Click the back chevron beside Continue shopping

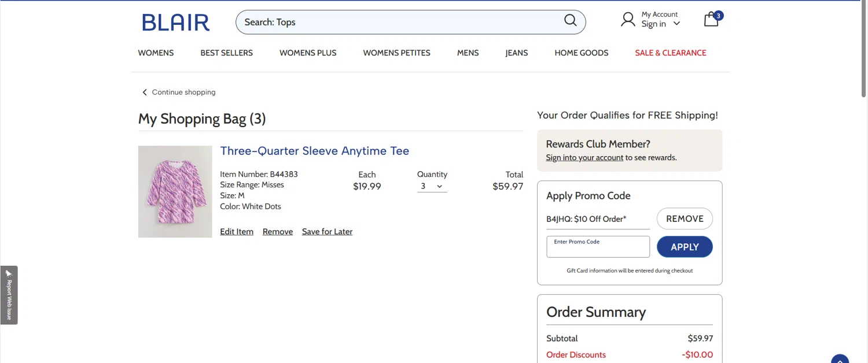coord(145,92)
